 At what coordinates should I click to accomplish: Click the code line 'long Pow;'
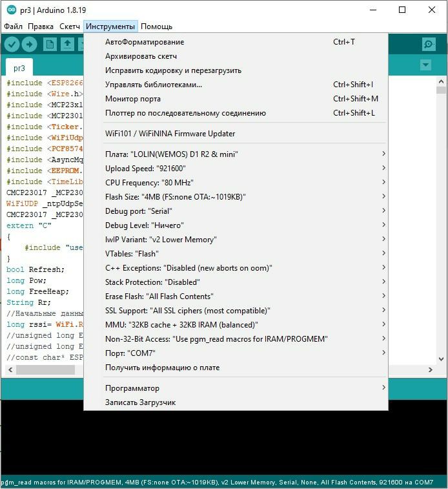[26, 280]
